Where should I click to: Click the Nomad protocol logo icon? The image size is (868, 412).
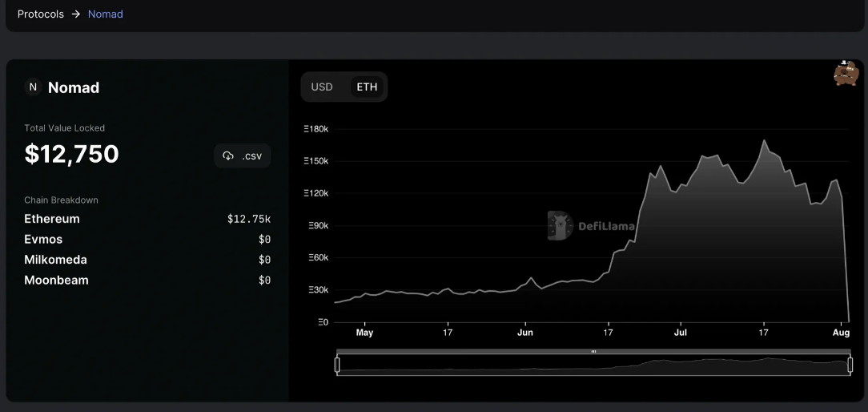[33, 87]
